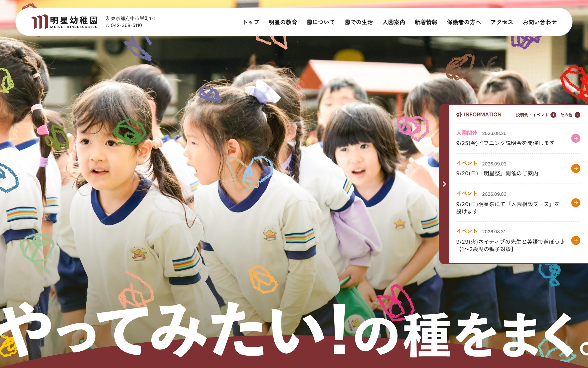
Task: Open ネイティブの先生と英語で遊ぼう headline
Action: coord(510,245)
